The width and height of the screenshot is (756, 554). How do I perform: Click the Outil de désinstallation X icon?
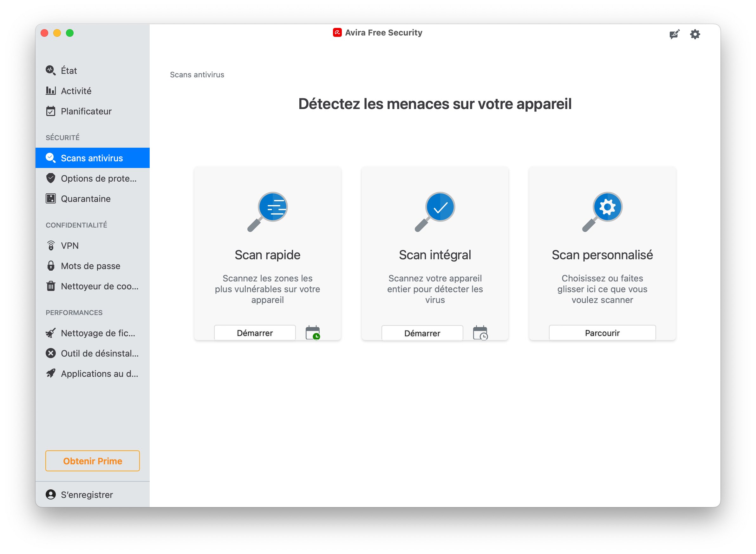point(51,353)
